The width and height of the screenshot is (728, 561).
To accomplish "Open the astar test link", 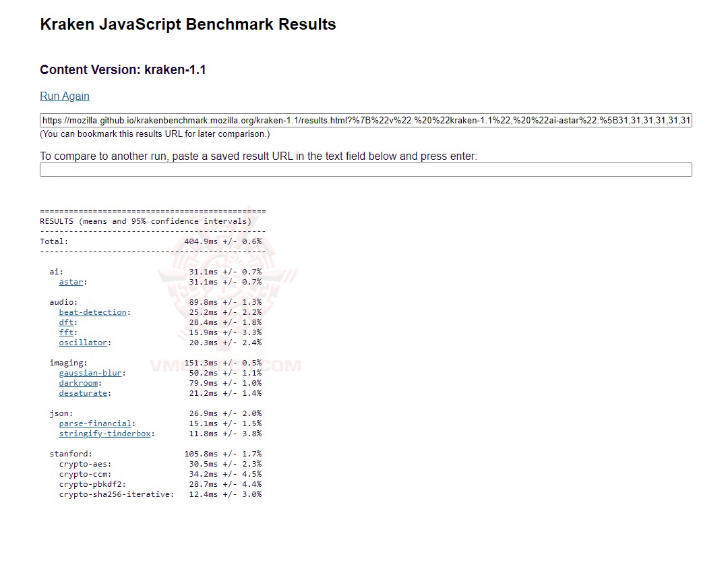I will tap(71, 282).
